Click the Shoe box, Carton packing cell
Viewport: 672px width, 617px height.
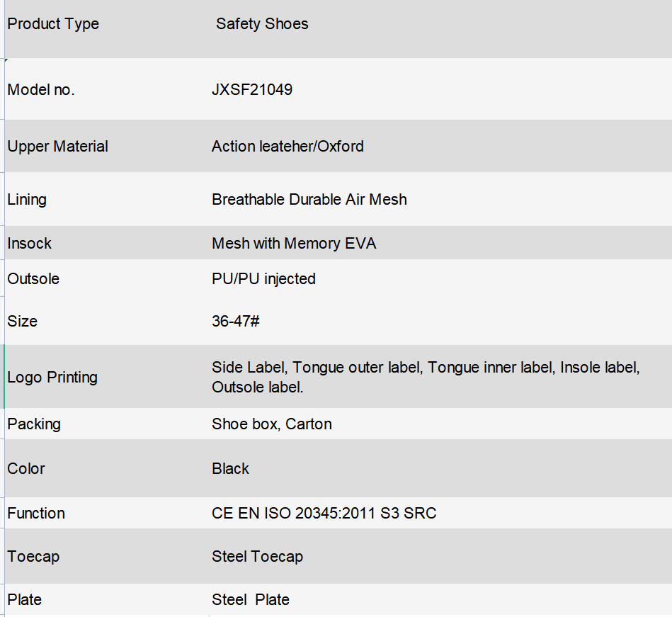pyautogui.click(x=440, y=424)
